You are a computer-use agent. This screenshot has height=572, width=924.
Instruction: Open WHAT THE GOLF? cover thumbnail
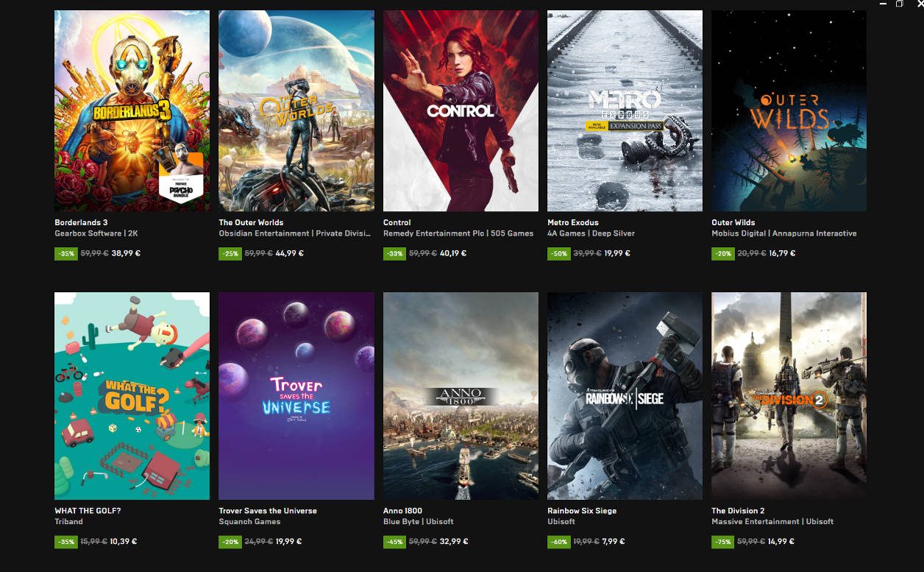click(x=132, y=396)
